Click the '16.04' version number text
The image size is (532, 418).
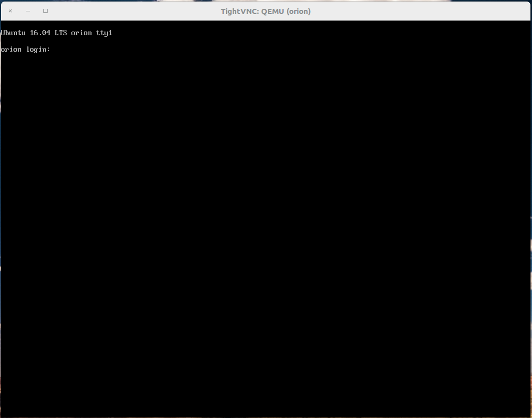click(40, 33)
